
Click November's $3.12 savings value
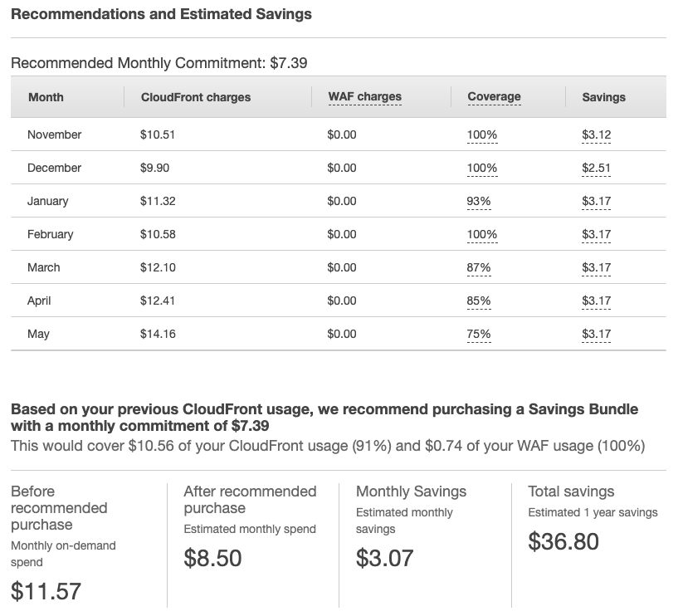(x=597, y=134)
